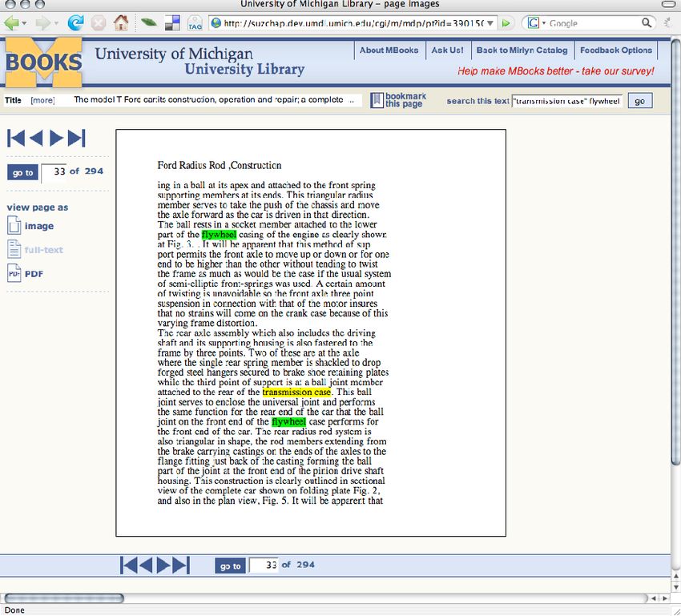Click the horizontal scrollbar left arrow
The height and width of the screenshot is (616, 681).
pyautogui.click(x=653, y=598)
